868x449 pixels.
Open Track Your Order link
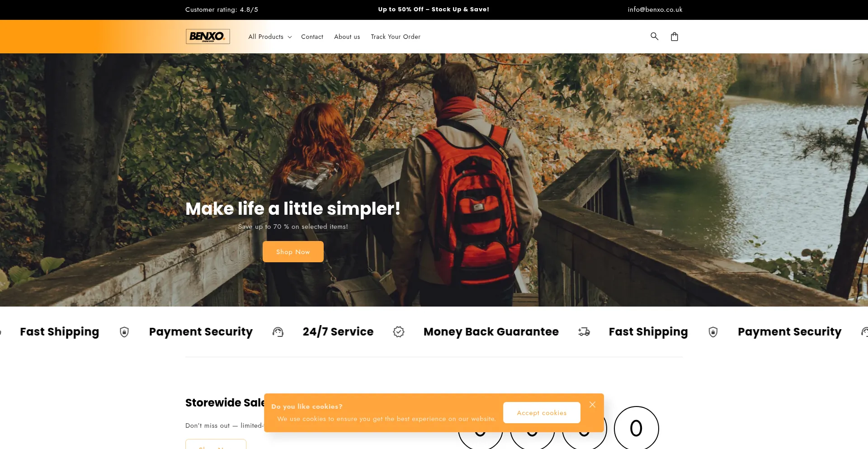coord(396,37)
